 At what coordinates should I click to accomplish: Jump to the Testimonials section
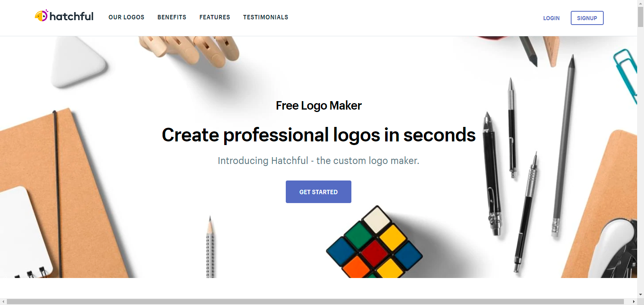pos(266,17)
